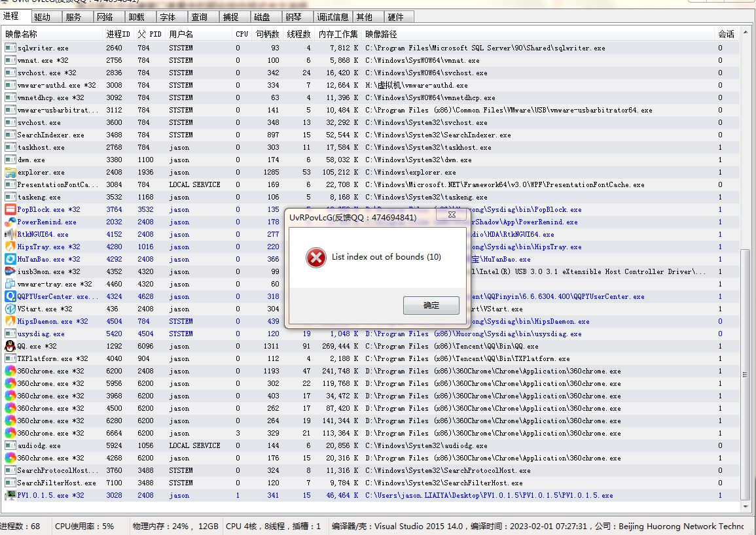Click the scrollbar down arrow
This screenshot has width=756, height=535.
tap(746, 507)
